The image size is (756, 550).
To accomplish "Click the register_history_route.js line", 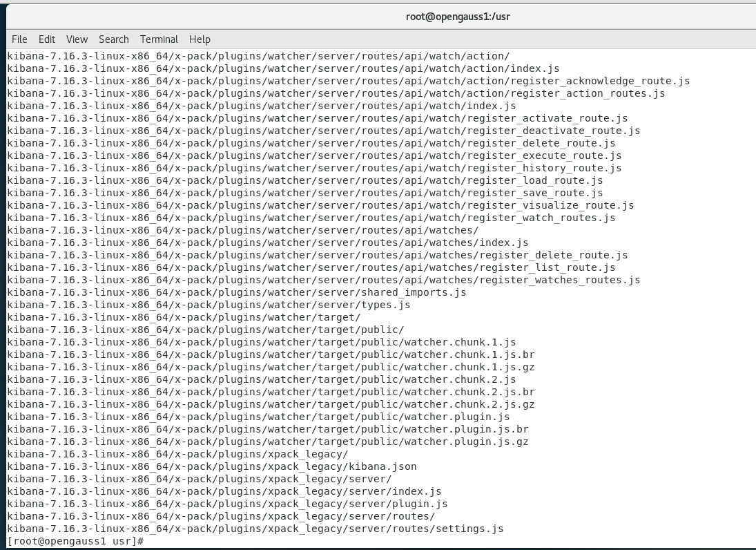I will click(x=314, y=169).
